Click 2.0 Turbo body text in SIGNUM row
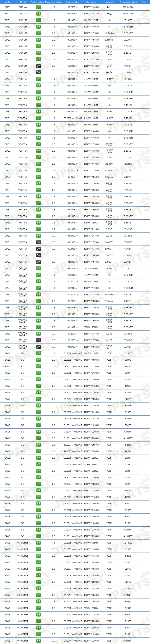150x644 pixels. click(109, 33)
